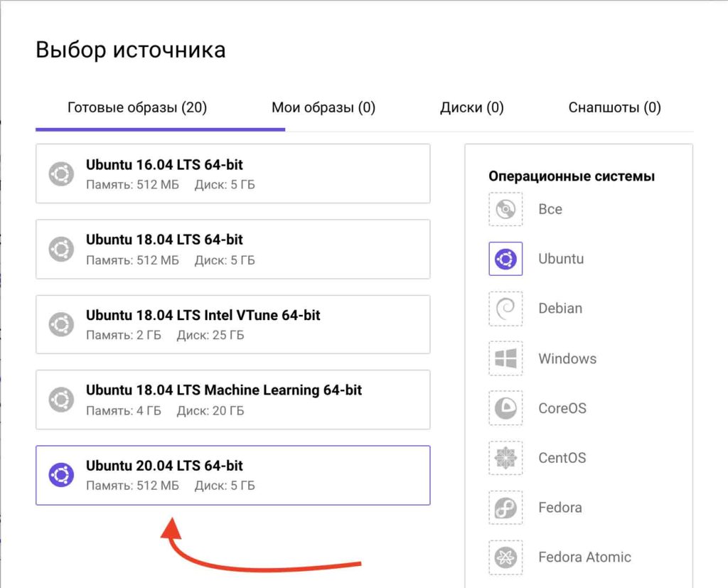Filter by Windows label
The image size is (728, 588).
[x=567, y=358]
